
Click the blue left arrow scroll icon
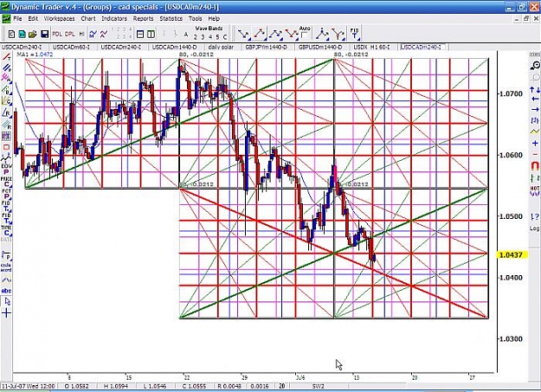click(x=535, y=99)
